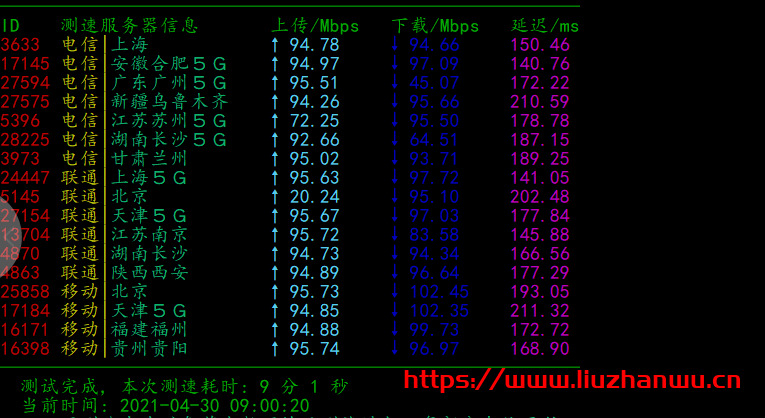Screen dimensions: 765x418
Task: Click the 测速服务器信息 column header
Action: [x=129, y=25]
